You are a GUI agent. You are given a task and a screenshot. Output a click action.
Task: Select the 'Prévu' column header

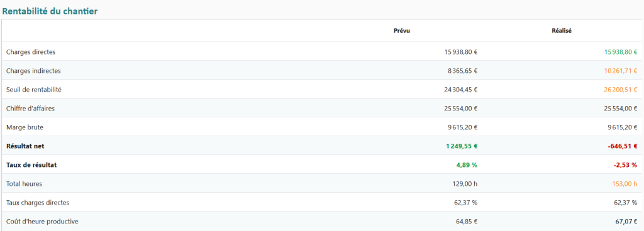[402, 31]
